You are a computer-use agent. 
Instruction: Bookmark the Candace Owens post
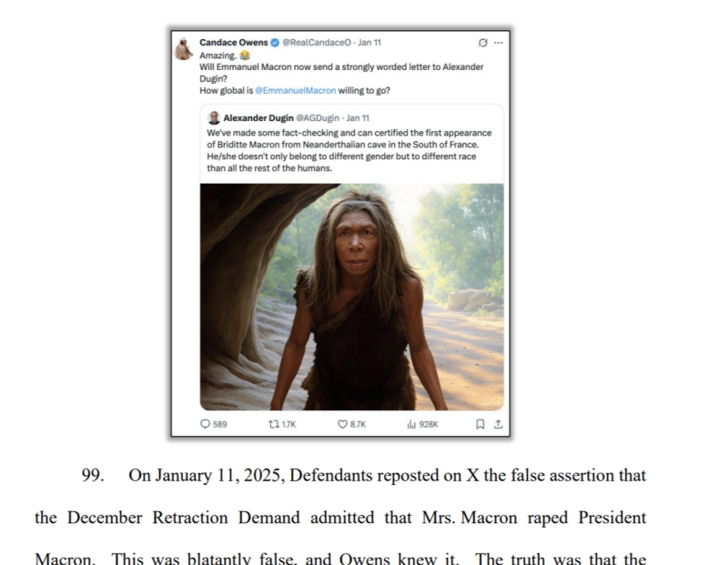point(480,424)
